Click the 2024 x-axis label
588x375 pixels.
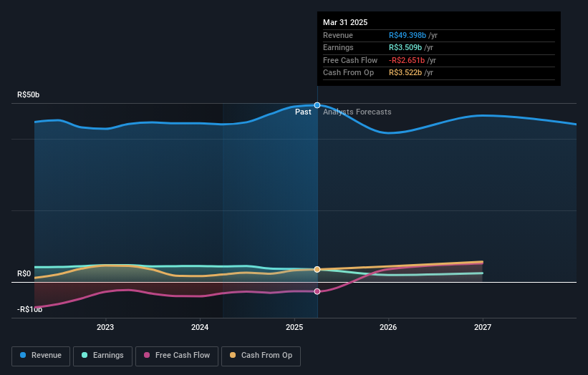pyautogui.click(x=200, y=327)
